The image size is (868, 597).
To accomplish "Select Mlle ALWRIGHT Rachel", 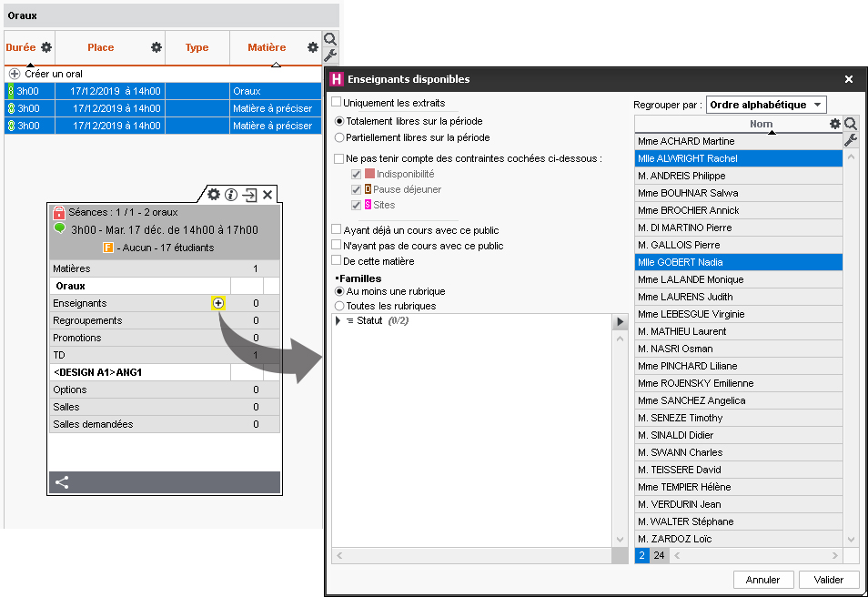I will [739, 158].
